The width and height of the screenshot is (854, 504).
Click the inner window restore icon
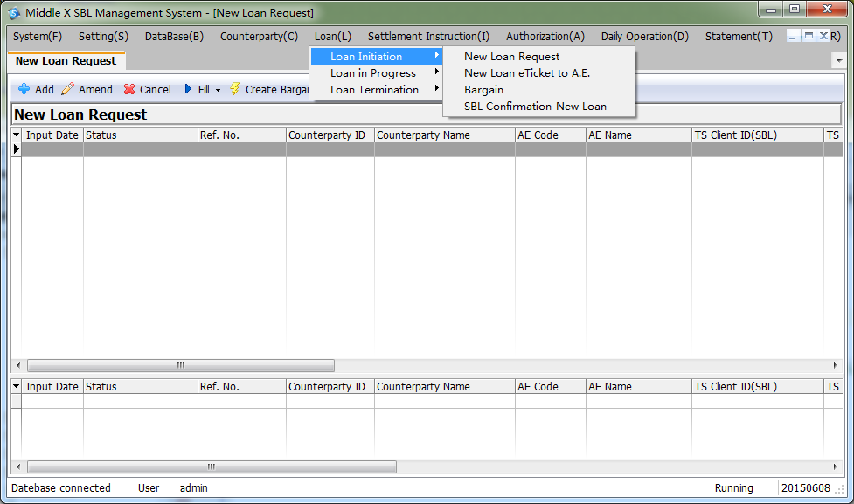[809, 36]
